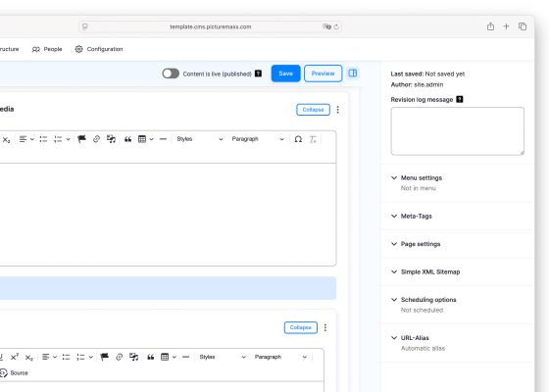Open three-dot menu of first paragraph block

click(337, 110)
